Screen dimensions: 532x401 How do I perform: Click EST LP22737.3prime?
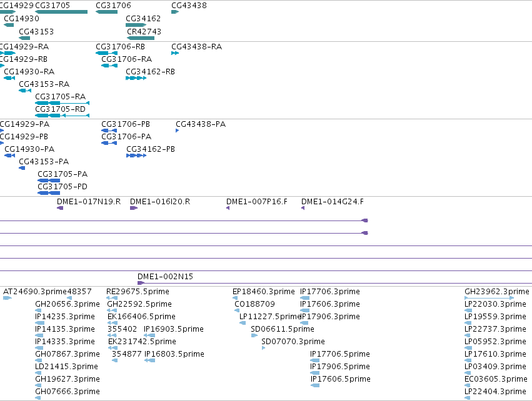pyautogui.click(x=468, y=335)
